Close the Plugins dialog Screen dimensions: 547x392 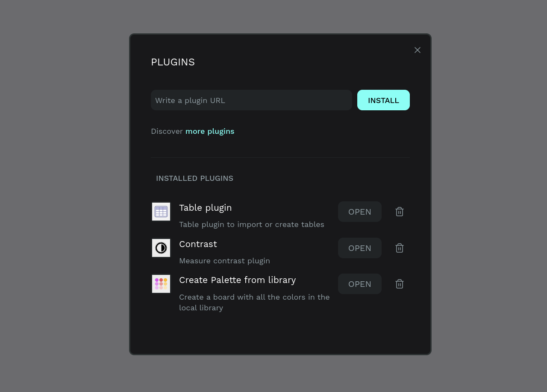(418, 50)
